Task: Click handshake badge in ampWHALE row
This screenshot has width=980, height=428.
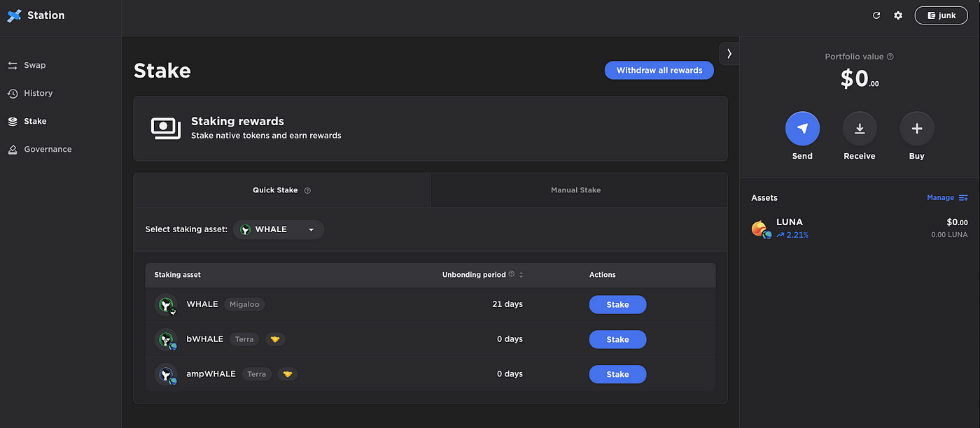Action: coord(288,374)
